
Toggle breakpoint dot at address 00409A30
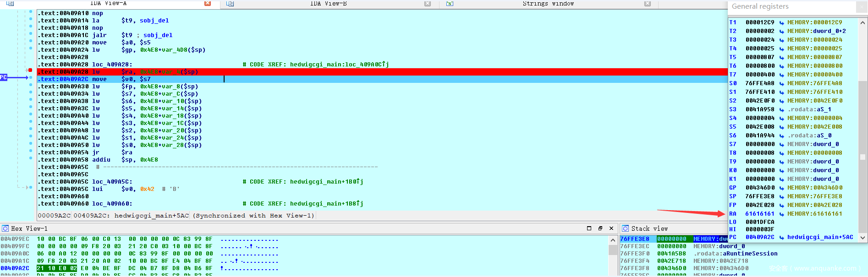31,85
